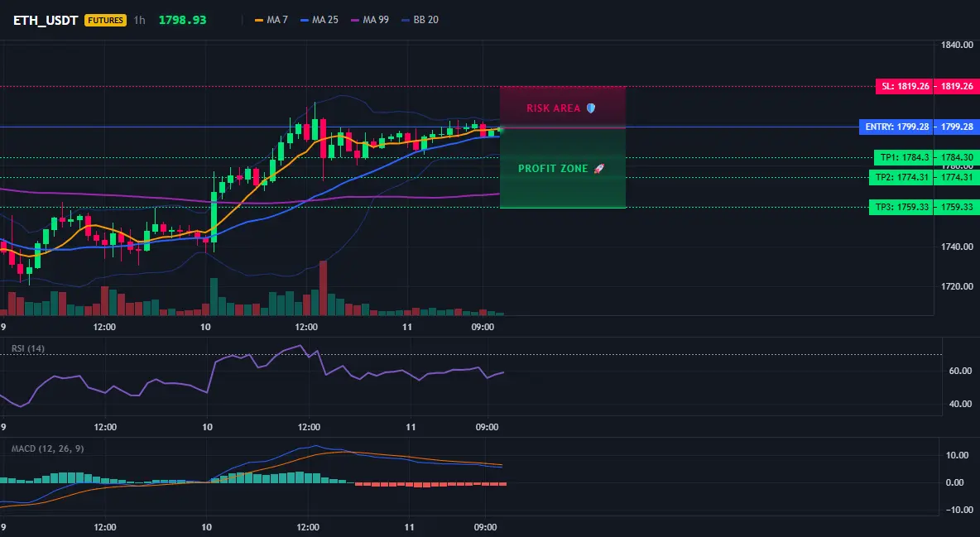Click the 09:00 main chart time marker
Viewport: 980px width, 537px height.
click(483, 327)
